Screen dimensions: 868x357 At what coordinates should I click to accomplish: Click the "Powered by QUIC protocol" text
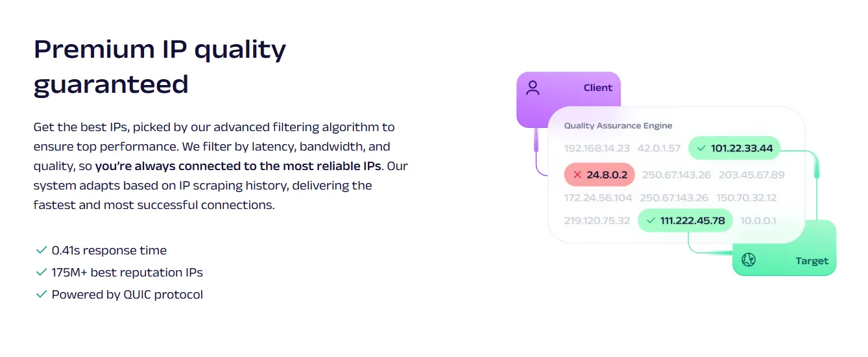[127, 295]
